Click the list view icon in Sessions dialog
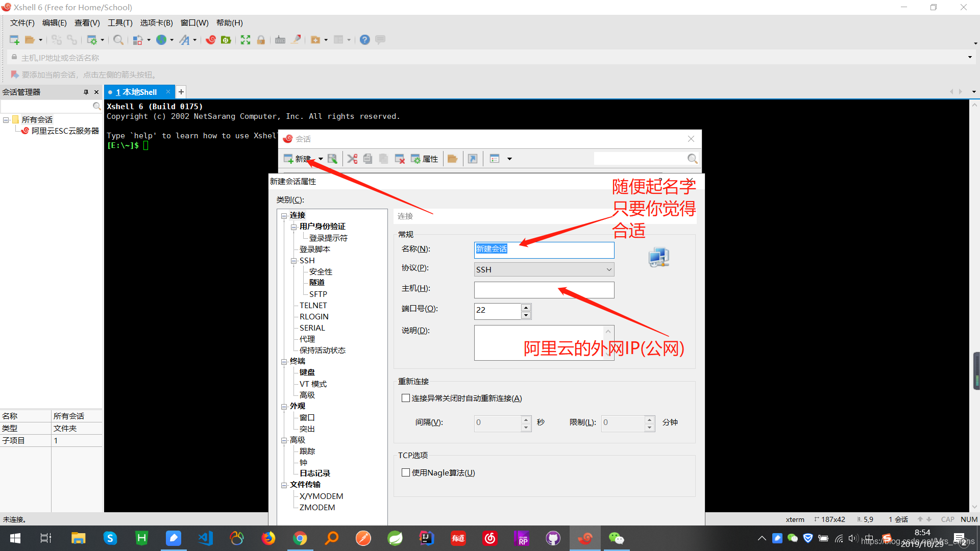 coord(495,159)
